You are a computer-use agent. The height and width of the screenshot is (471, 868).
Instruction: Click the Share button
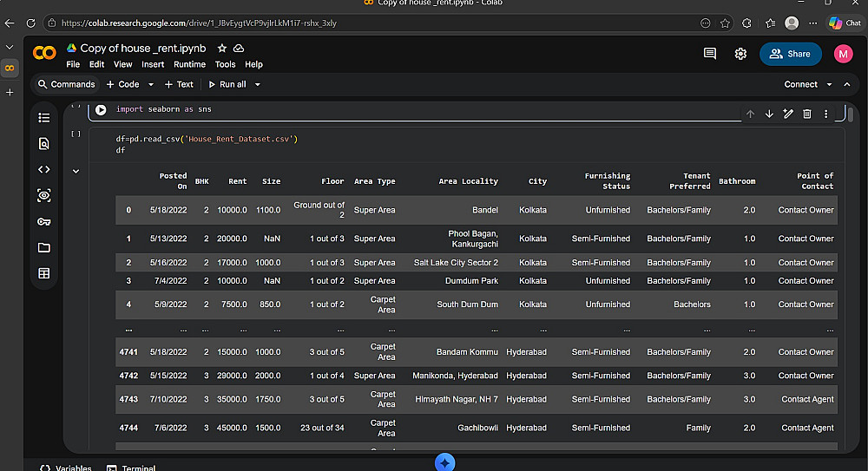click(790, 54)
